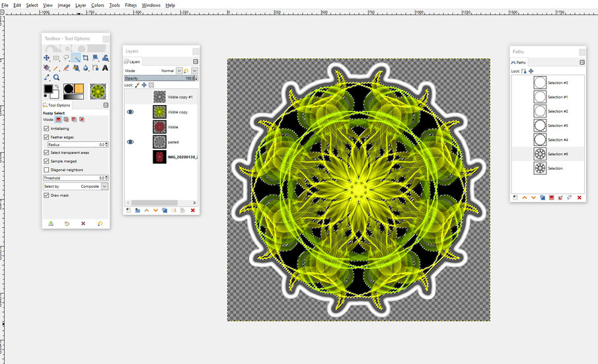Create a new path in Paths panel
This screenshot has width=598, height=364.
[x=515, y=198]
